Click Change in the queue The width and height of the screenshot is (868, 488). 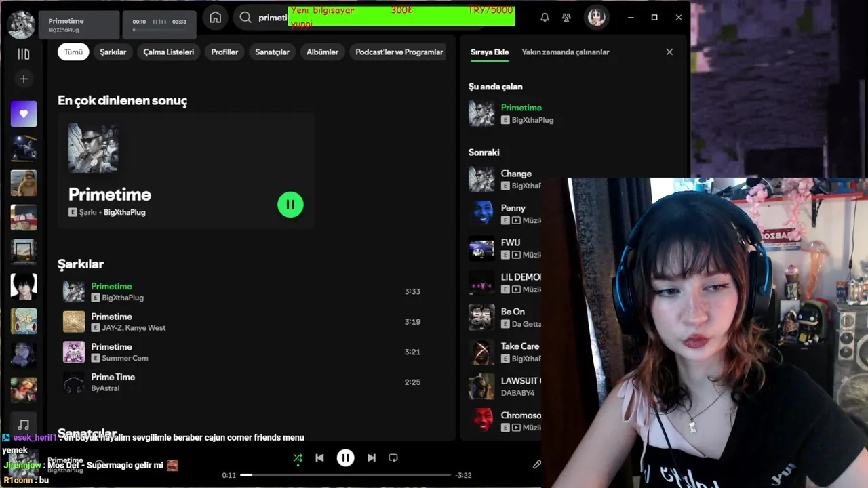(x=516, y=174)
